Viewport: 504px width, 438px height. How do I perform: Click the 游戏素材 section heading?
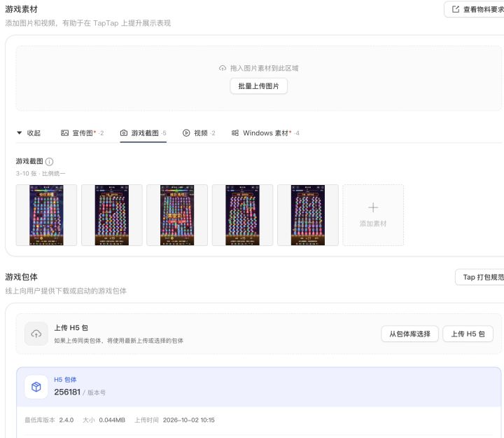21,9
